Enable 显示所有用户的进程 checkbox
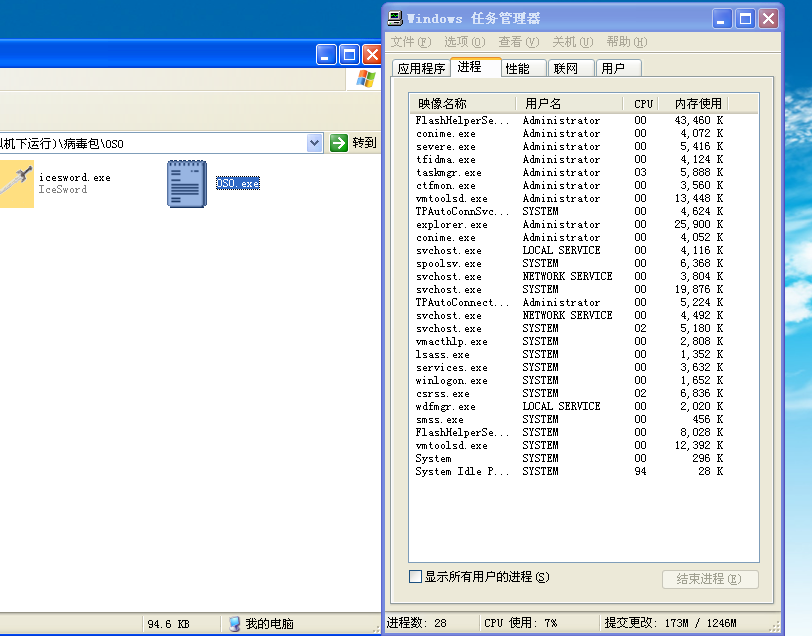The image size is (812, 636). pyautogui.click(x=416, y=577)
